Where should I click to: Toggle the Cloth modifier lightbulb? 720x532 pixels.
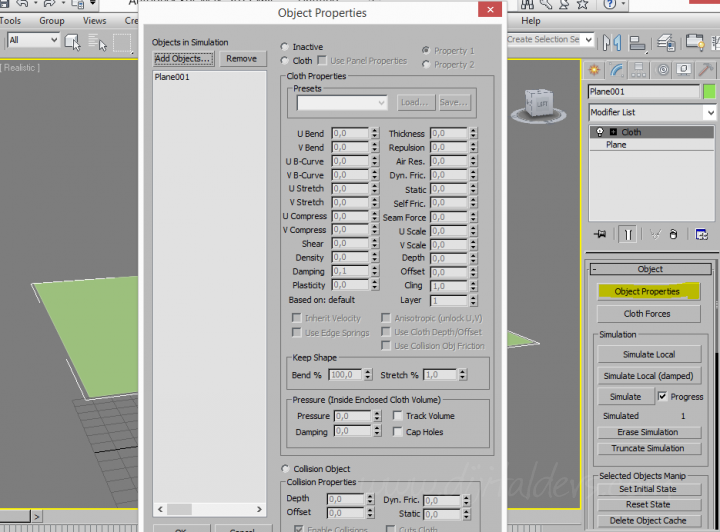coord(599,132)
